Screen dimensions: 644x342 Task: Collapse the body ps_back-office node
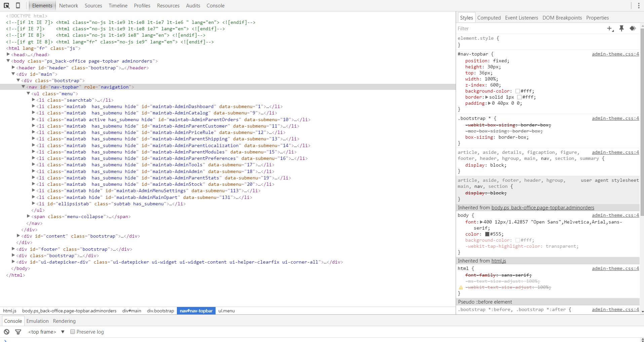[8, 61]
